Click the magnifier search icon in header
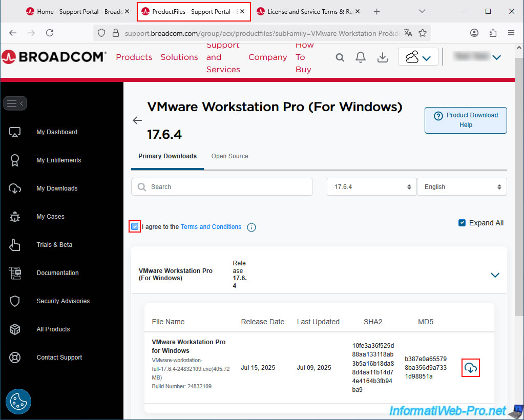 [x=340, y=57]
